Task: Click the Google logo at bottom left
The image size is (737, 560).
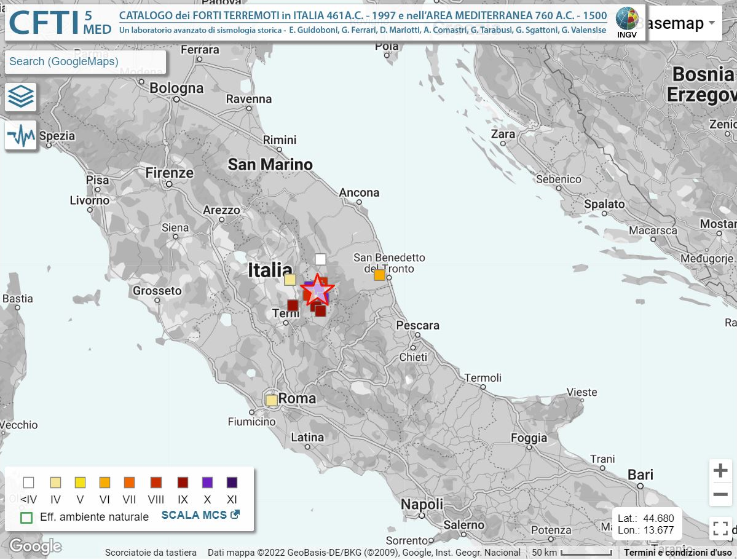Action: [35, 546]
